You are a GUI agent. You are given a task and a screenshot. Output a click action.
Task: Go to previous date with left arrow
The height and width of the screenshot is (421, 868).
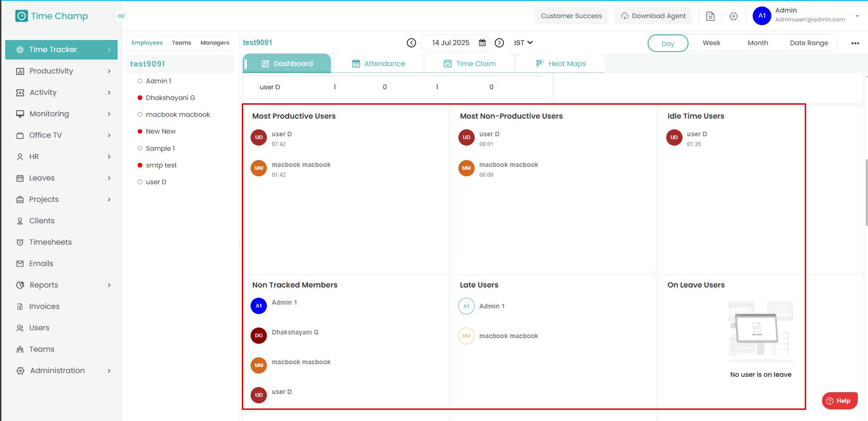click(x=411, y=43)
